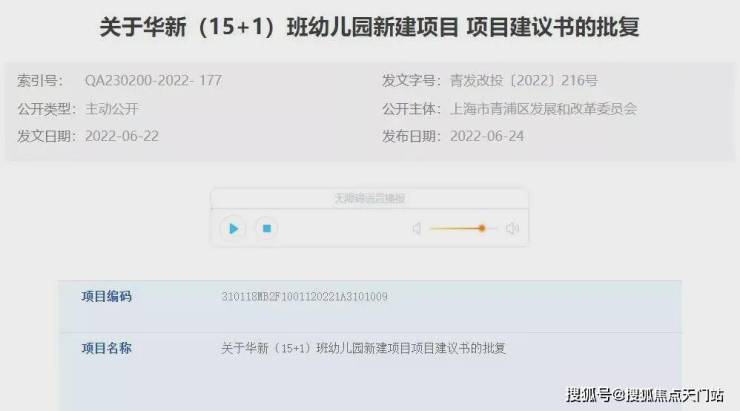740x411 pixels.
Task: Select the 项目名称 row label
Action: pos(107,349)
